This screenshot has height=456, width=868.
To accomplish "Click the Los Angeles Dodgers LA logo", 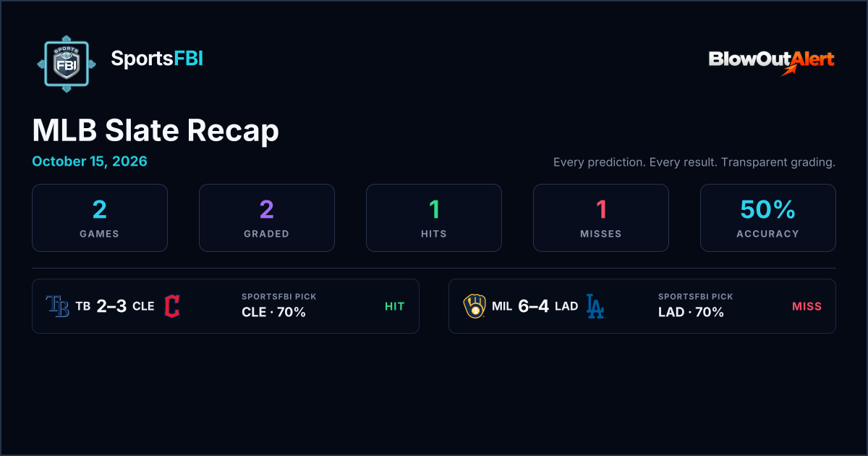I will (x=595, y=306).
